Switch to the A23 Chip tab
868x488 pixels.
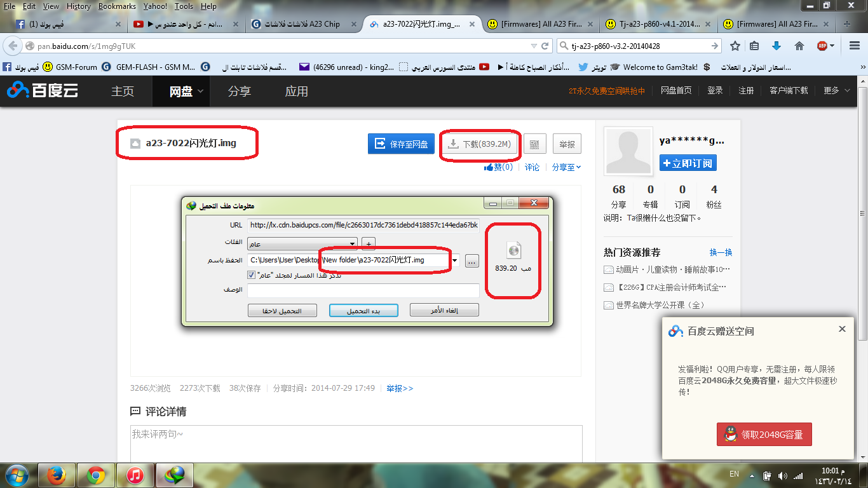(x=304, y=24)
